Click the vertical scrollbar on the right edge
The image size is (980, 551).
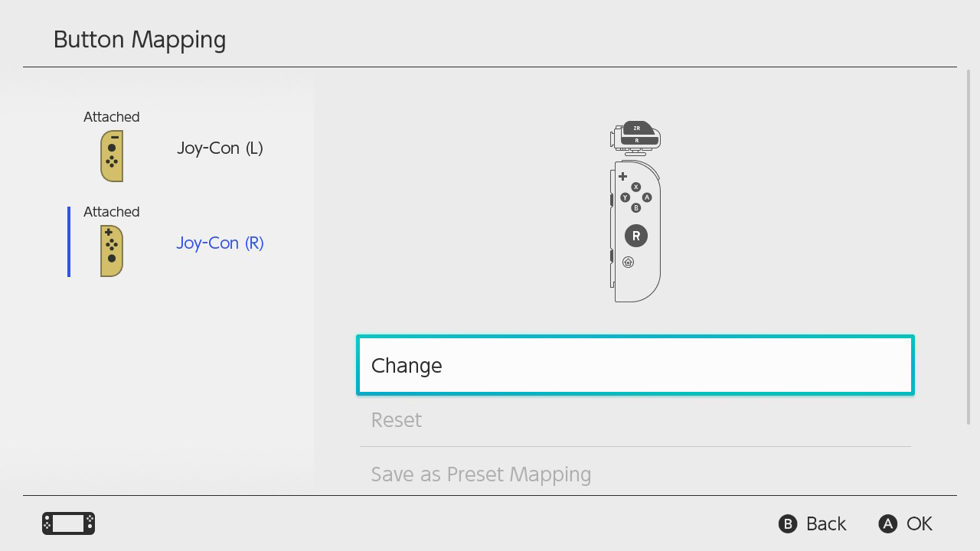[969, 245]
